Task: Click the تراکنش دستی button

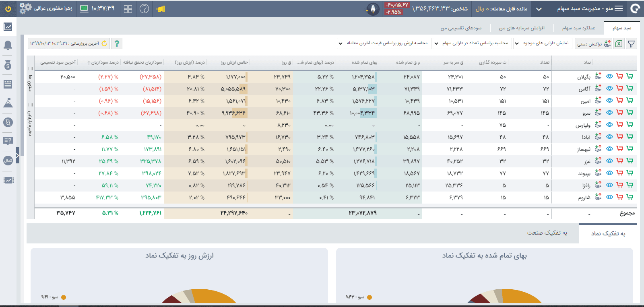Action: tap(593, 43)
